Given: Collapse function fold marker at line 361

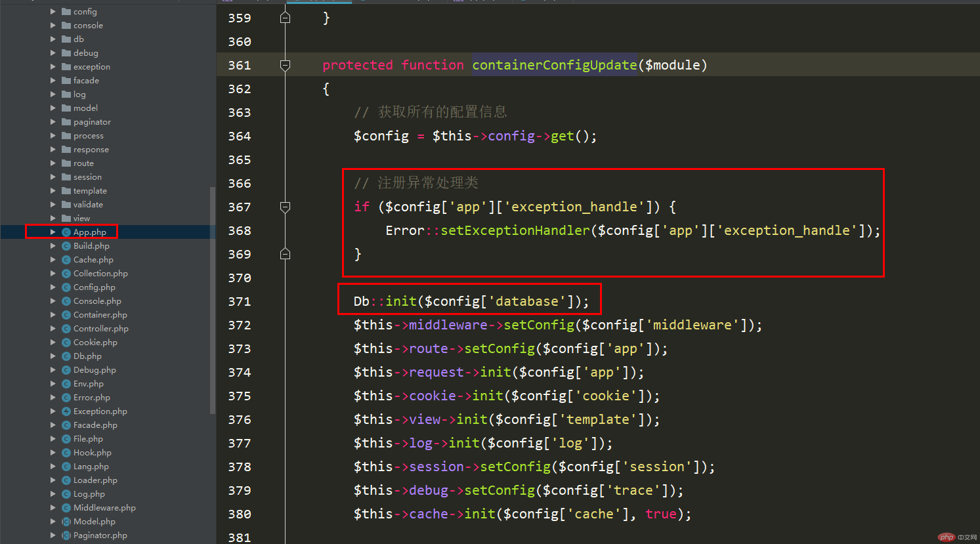Looking at the screenshot, I should click(285, 65).
